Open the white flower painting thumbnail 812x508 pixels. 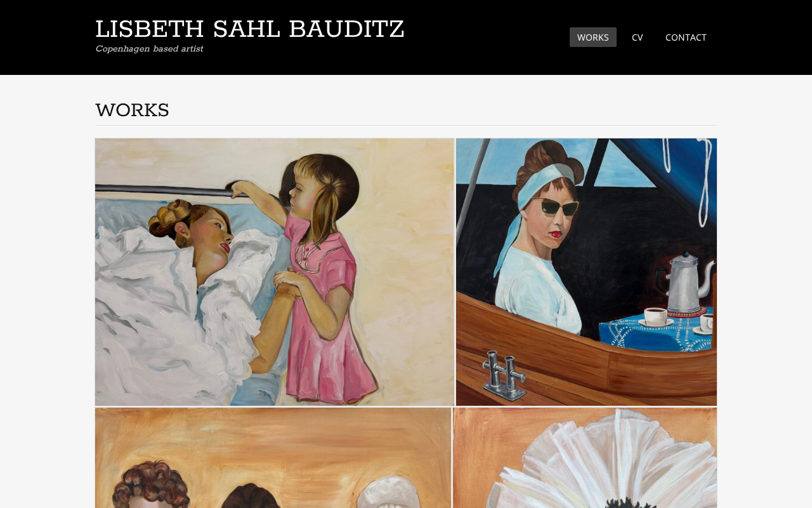pos(585,458)
